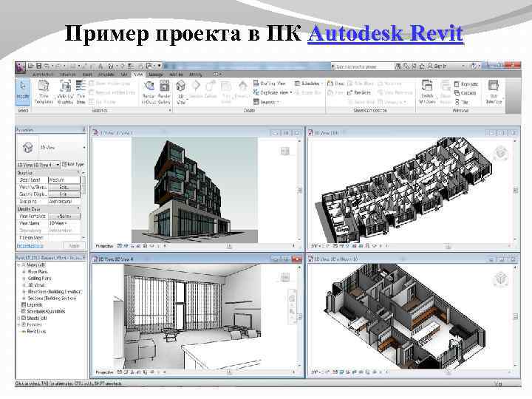Switch to the Manage ribbon tab
The image size is (532, 399).
(x=156, y=75)
